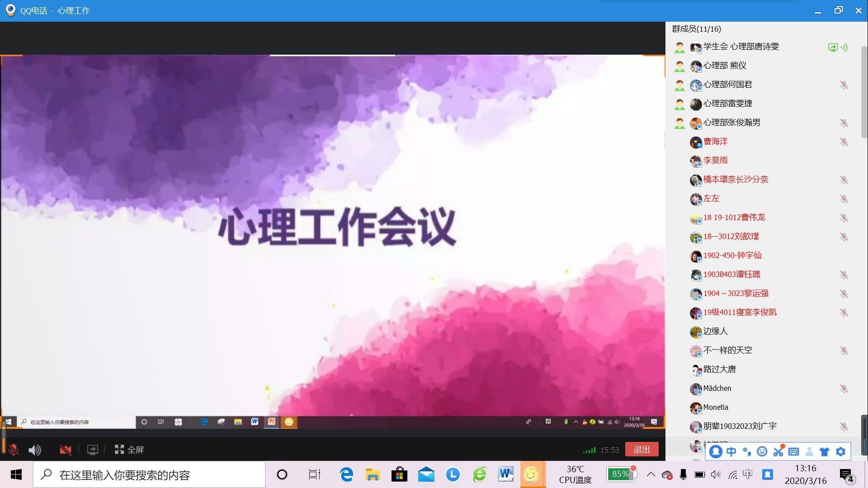Open the taskbar clock calendar flyout
Screen dimensions: 868x488
[806, 474]
